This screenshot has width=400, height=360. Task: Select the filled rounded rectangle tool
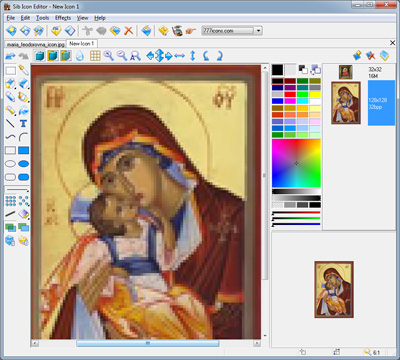(23, 177)
